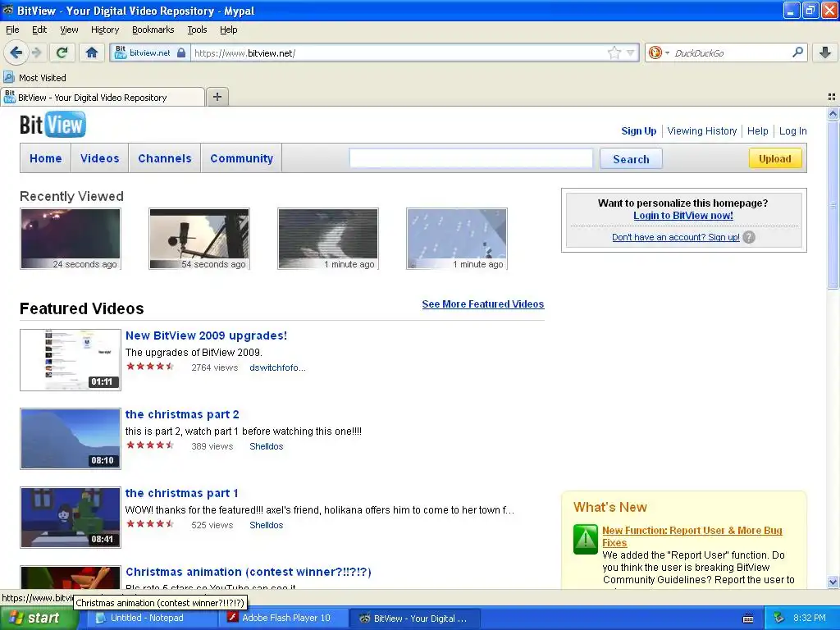Open the christmas part 1 title link
Screen dimensions: 840x630
tap(181, 493)
